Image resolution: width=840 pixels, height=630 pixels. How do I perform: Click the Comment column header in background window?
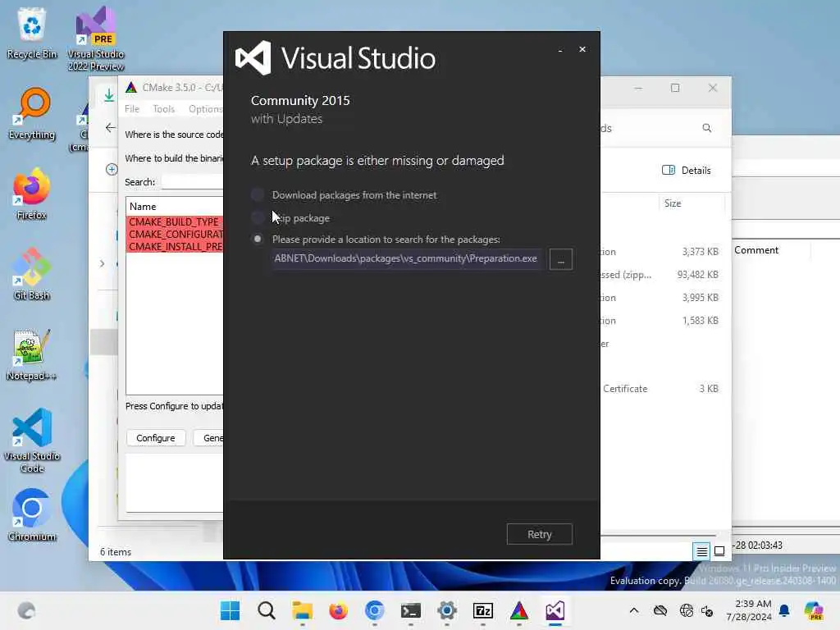point(756,250)
